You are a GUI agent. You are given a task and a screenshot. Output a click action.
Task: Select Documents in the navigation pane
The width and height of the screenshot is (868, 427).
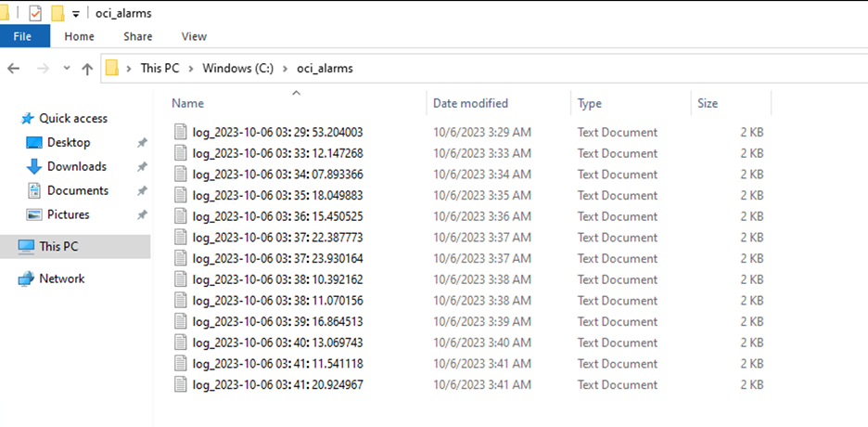(x=78, y=190)
